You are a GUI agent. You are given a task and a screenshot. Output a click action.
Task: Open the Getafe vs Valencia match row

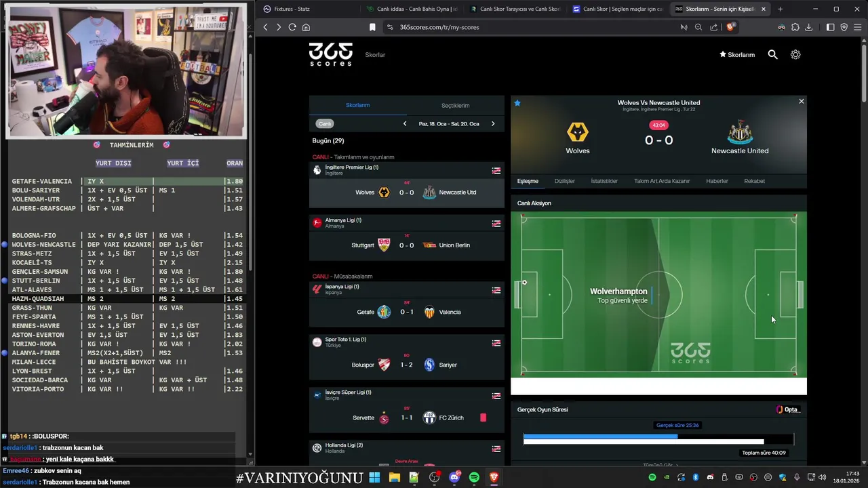(407, 312)
